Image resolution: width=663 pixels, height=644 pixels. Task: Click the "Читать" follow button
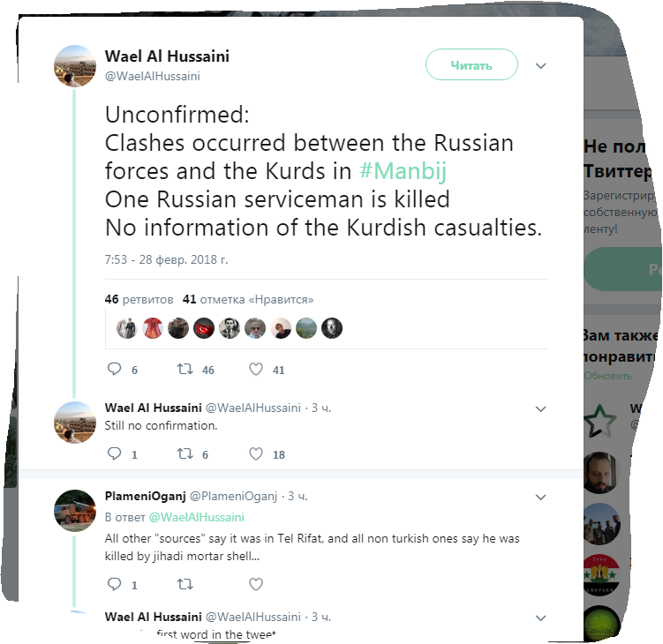click(x=471, y=65)
